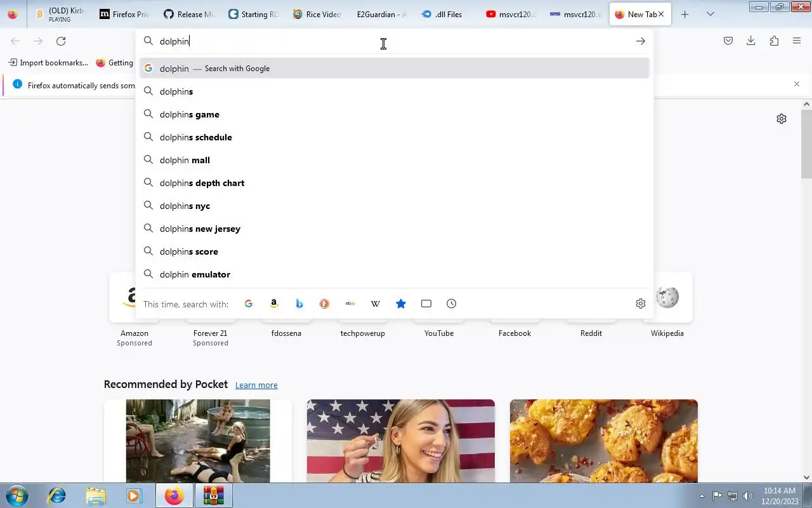The height and width of the screenshot is (508, 812).
Task: Open the Pocket save icon
Action: tap(728, 41)
